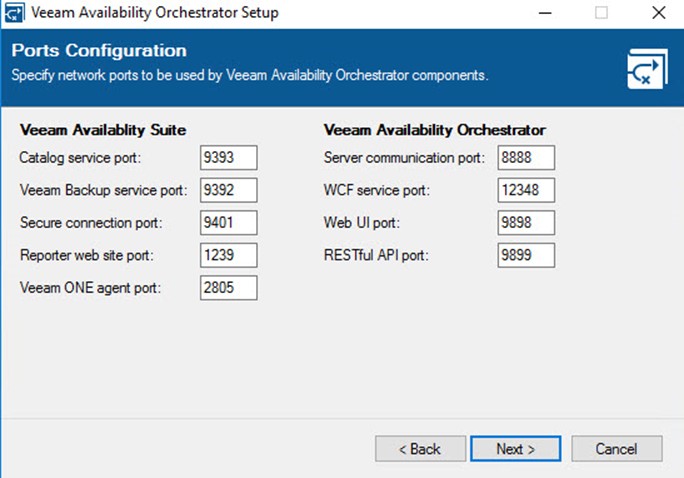Viewport: 684px width, 478px height.
Task: Focus the RESTful API port field
Action: click(x=526, y=255)
